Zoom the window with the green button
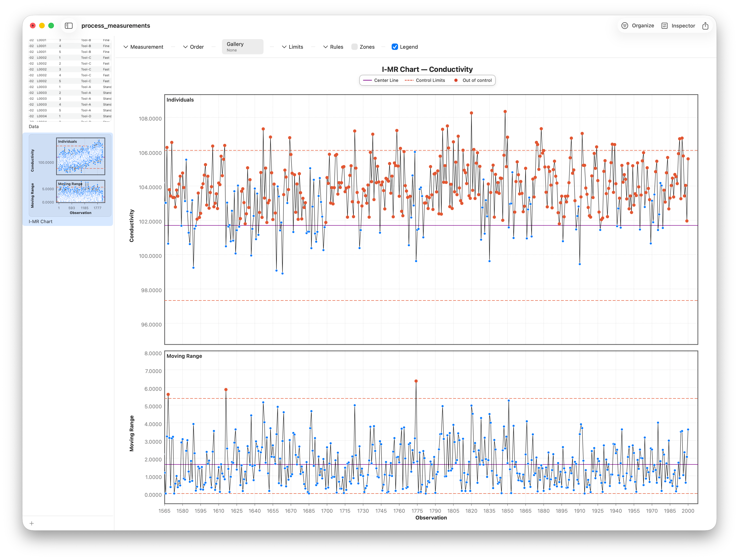This screenshot has width=739, height=560. click(x=51, y=26)
